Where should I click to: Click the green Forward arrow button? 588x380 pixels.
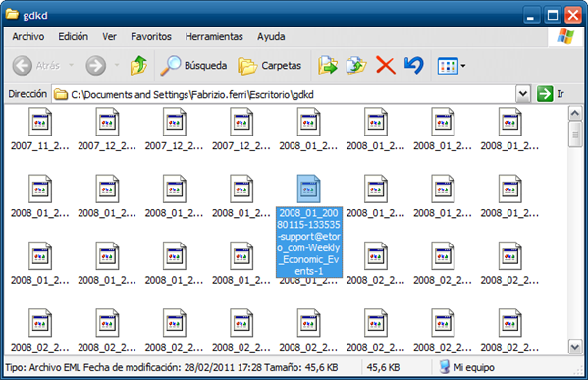pos(96,66)
